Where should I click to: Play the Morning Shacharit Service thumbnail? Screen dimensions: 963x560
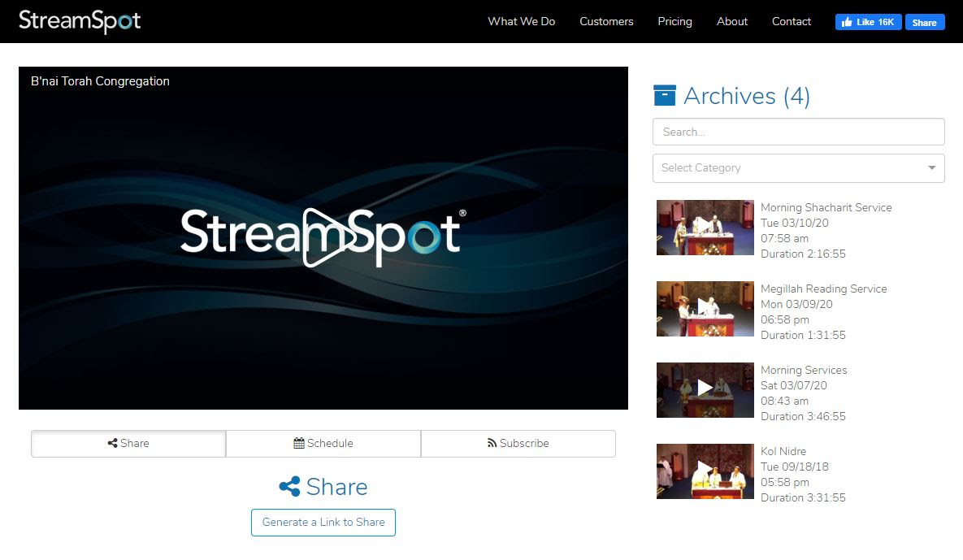(x=705, y=228)
